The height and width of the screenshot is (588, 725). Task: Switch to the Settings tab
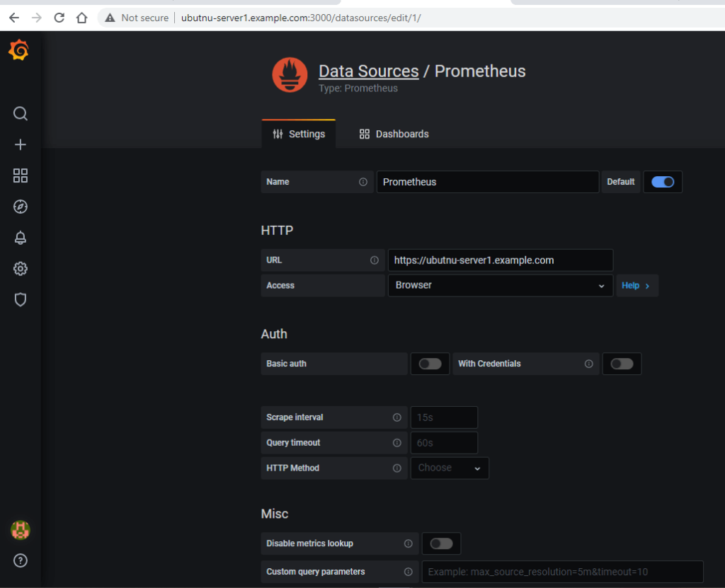pos(299,134)
